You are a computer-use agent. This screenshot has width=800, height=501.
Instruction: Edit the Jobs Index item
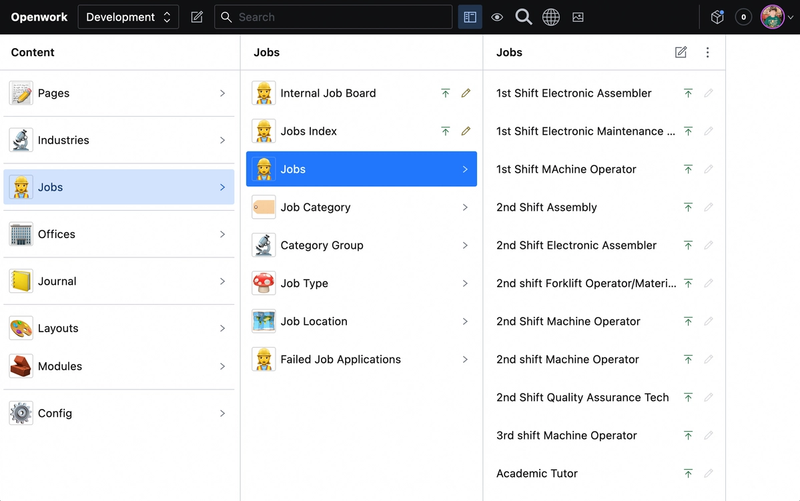[466, 131]
